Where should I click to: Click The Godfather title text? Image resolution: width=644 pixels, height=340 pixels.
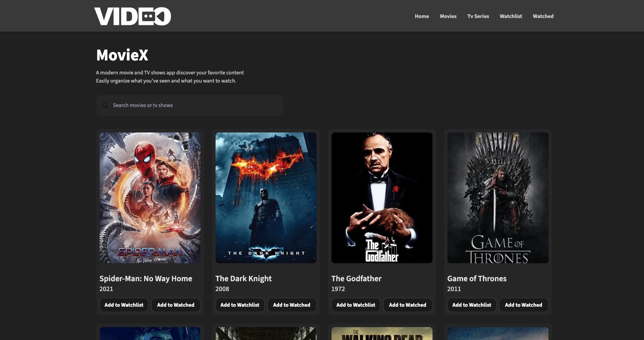point(356,279)
